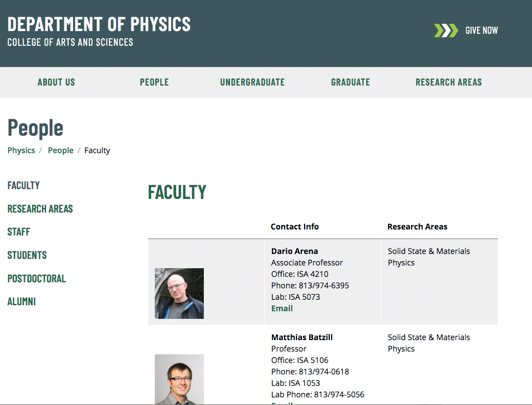
Task: Go to the Graduate menu
Action: (x=350, y=82)
